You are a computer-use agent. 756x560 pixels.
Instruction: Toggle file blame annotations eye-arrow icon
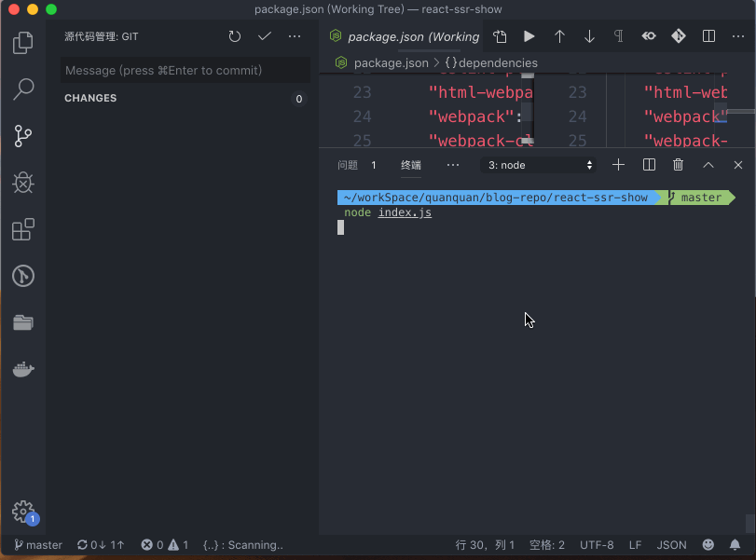[649, 36]
